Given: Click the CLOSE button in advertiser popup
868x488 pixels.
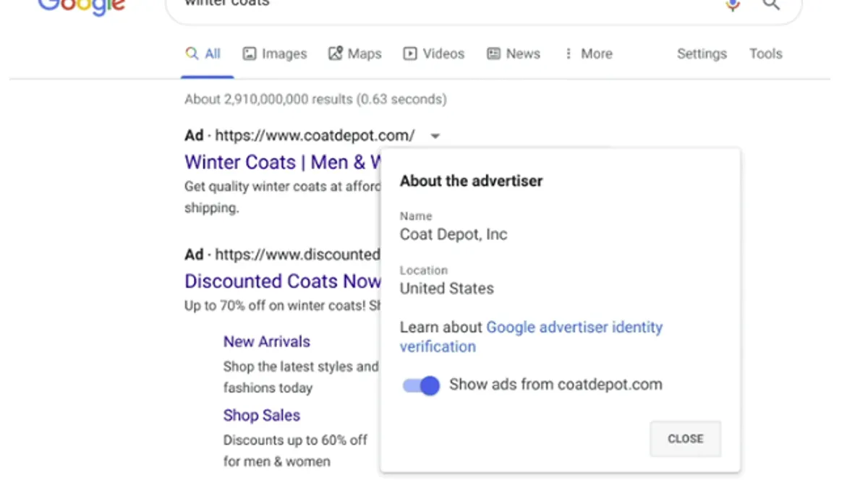Looking at the screenshot, I should [x=685, y=439].
